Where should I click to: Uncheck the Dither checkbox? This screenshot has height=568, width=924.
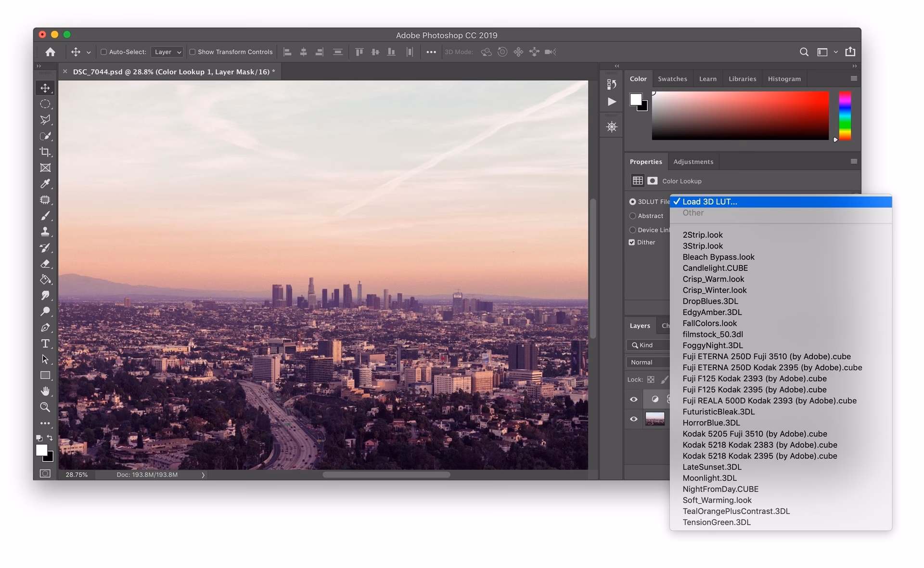coord(631,242)
